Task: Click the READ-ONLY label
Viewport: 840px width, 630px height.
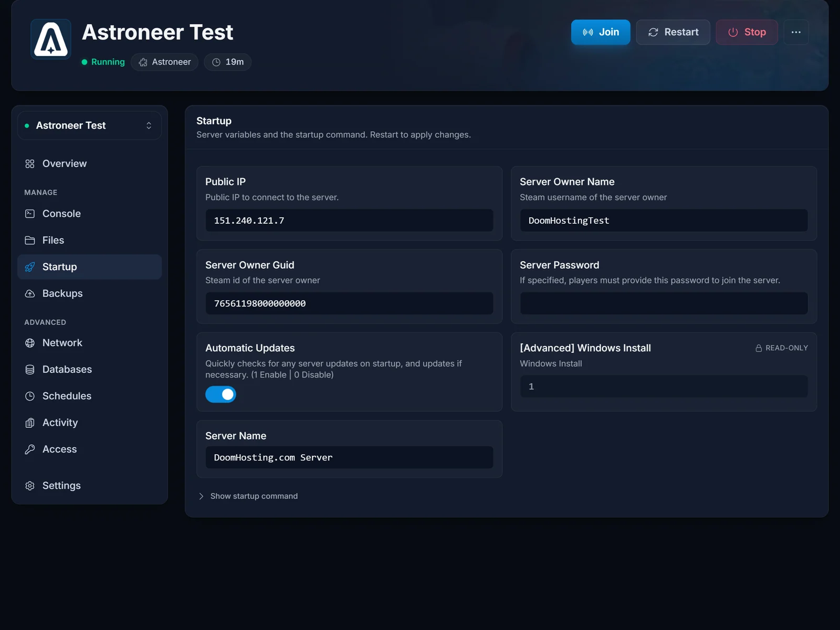Action: click(786, 348)
